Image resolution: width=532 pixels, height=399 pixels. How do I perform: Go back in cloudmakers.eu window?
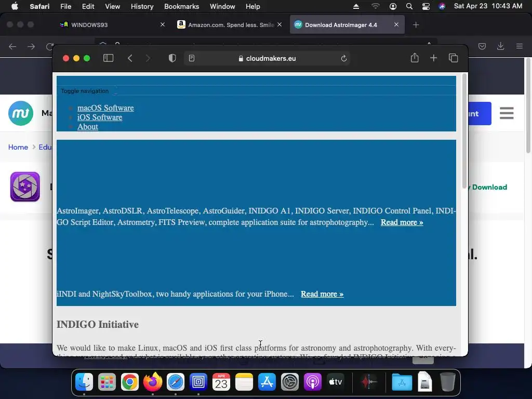click(130, 58)
